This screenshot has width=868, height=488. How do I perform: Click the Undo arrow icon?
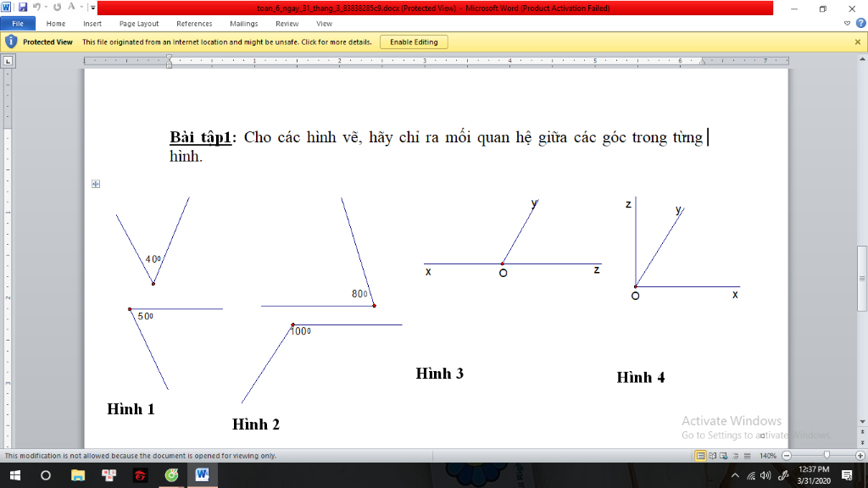[36, 7]
